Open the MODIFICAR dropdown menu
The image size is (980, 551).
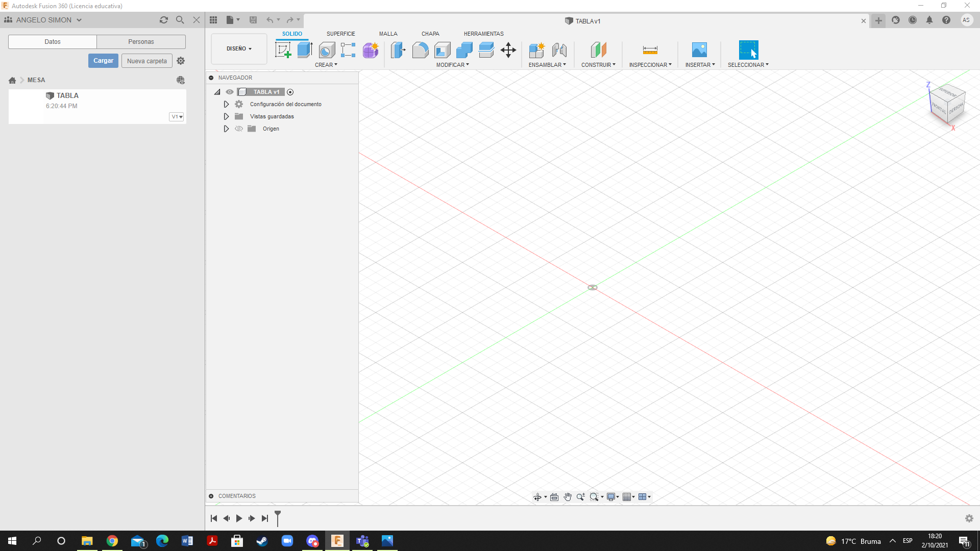click(x=452, y=65)
